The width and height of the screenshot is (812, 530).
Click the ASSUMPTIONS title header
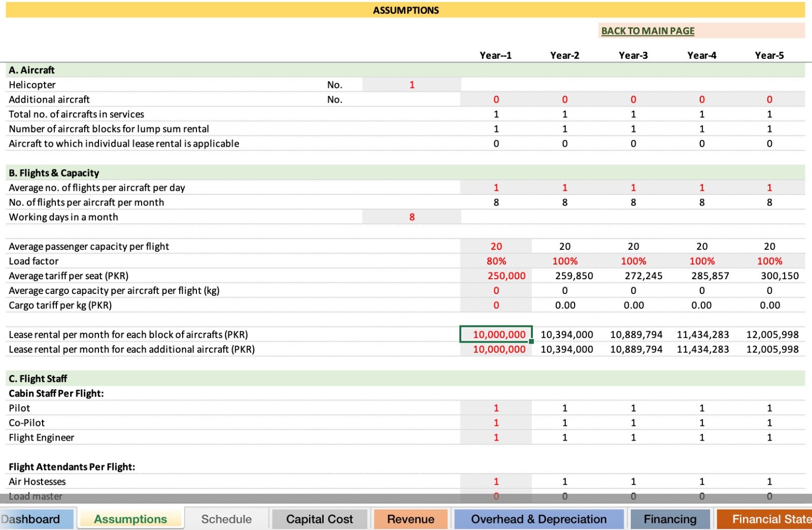[x=405, y=10]
